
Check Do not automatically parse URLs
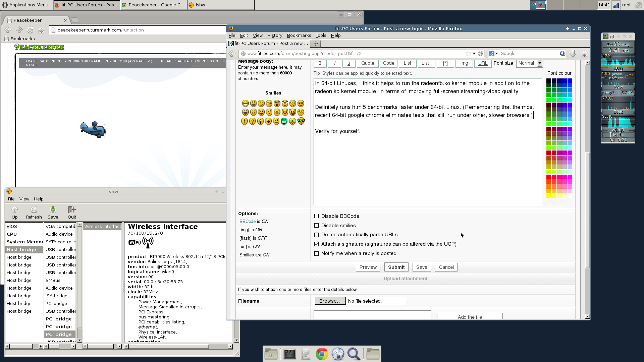coord(316,235)
